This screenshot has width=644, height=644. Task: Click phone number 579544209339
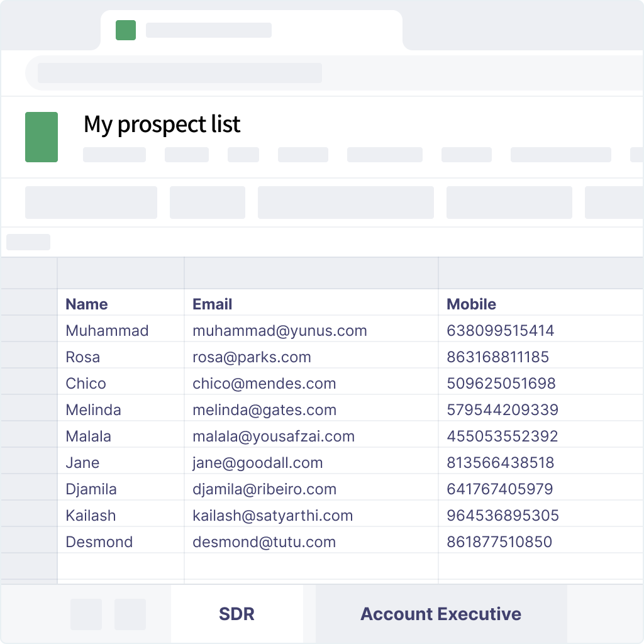[x=502, y=409]
